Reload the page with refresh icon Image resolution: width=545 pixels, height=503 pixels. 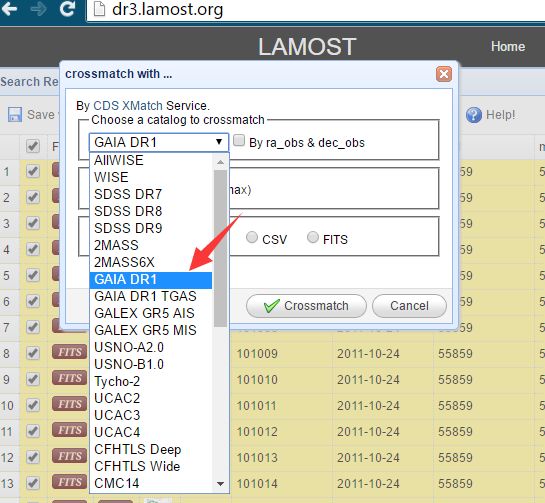67,8
